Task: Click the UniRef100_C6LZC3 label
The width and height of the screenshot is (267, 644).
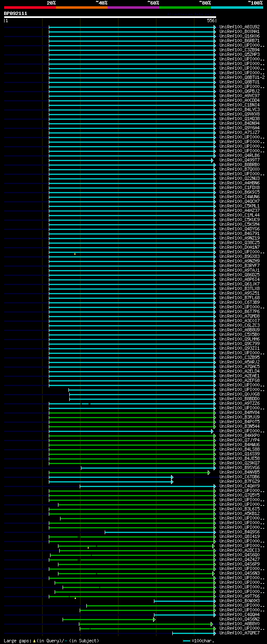Action: (239, 326)
